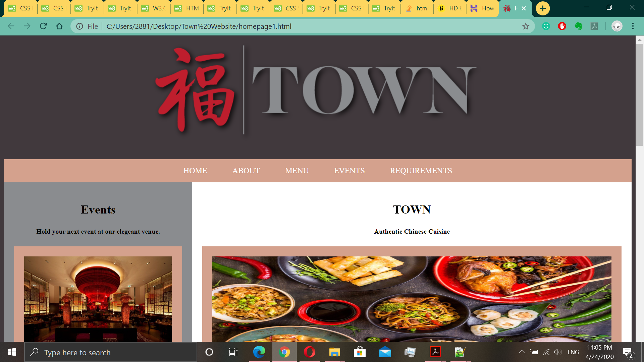
Task: Click the venue interior photo under Events
Action: pos(98,299)
